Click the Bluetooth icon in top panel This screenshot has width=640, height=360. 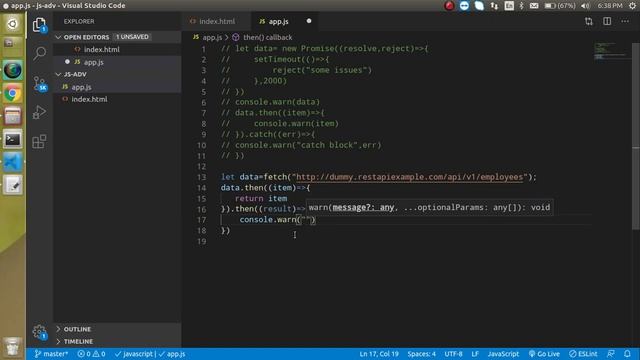522,6
